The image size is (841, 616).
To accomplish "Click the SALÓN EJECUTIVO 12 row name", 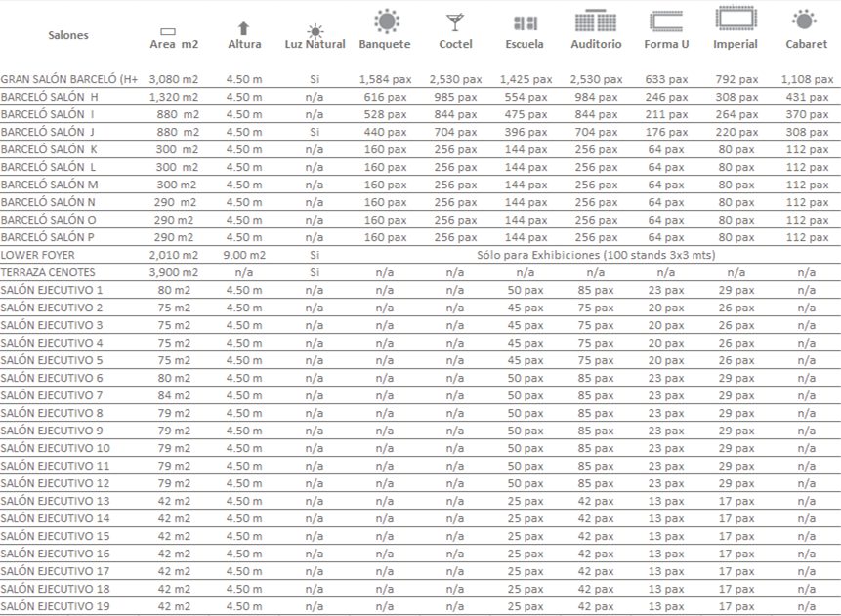I will point(55,483).
